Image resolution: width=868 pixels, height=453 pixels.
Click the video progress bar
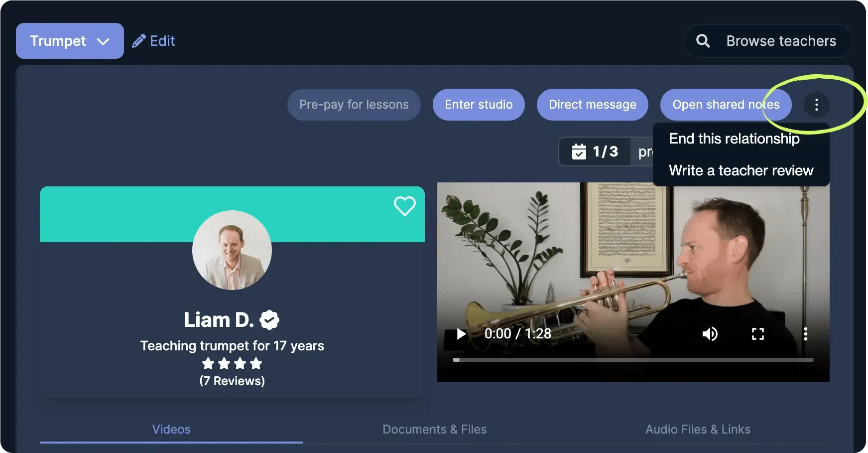click(632, 359)
